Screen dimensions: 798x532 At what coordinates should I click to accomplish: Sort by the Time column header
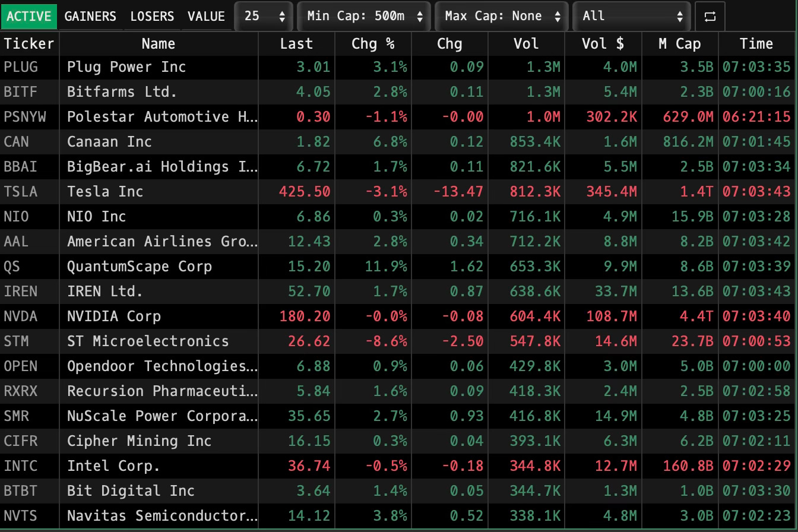pos(756,44)
